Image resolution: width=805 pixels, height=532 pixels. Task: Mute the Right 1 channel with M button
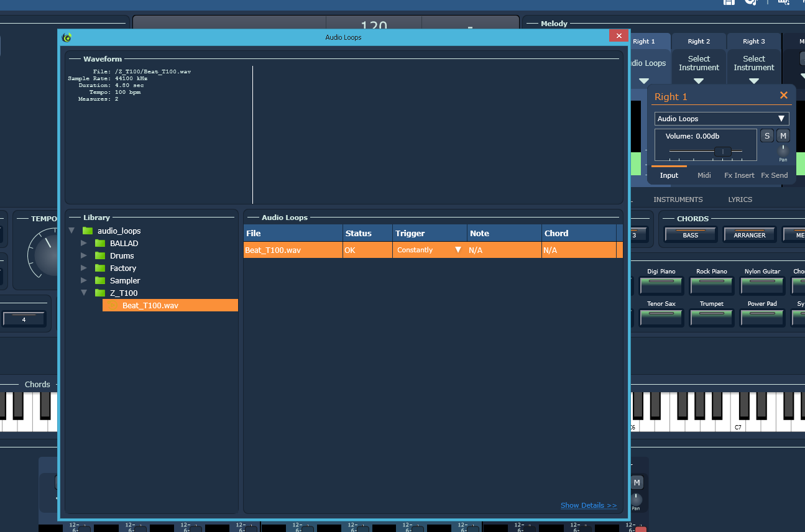[x=783, y=136]
